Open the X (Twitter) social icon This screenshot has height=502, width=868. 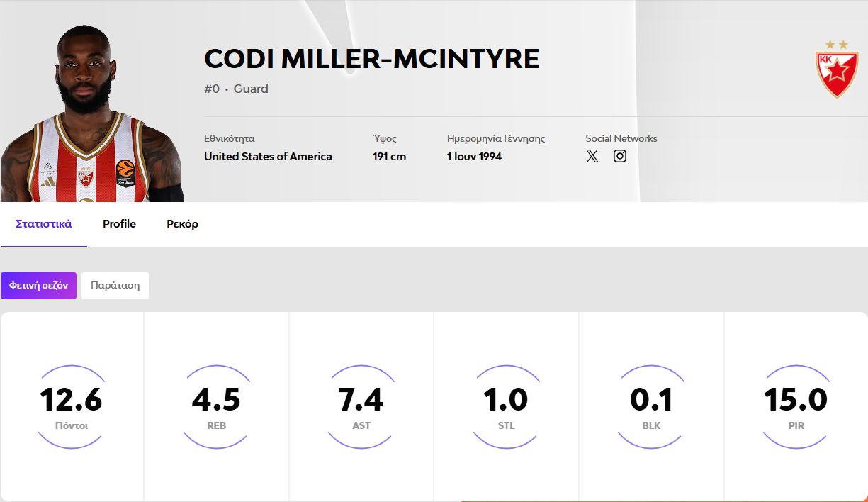(x=592, y=157)
